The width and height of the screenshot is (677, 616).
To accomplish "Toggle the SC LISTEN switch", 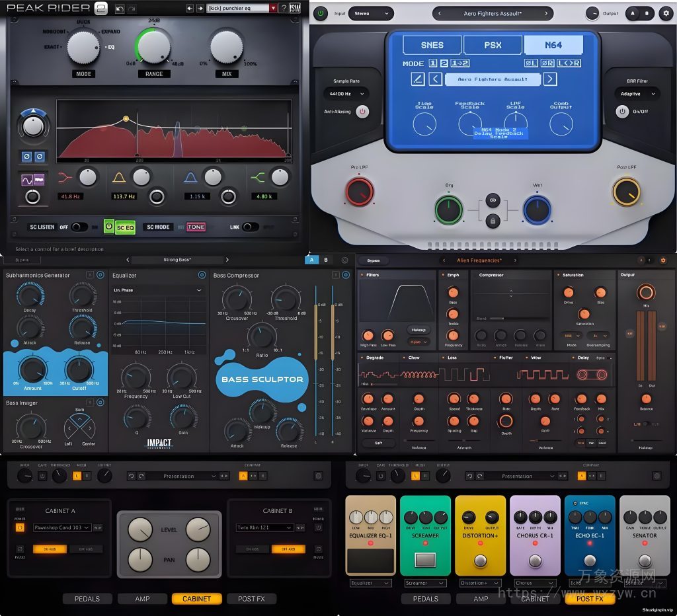I will (x=79, y=227).
